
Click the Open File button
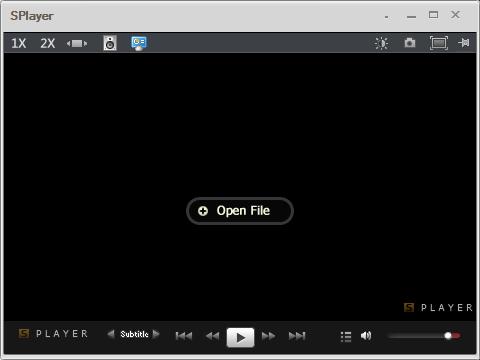pos(240,211)
